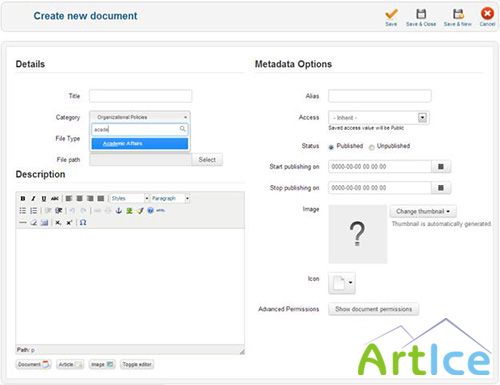500x385 pixels.
Task: Click the question mark thumbnail image
Action: pos(358,234)
